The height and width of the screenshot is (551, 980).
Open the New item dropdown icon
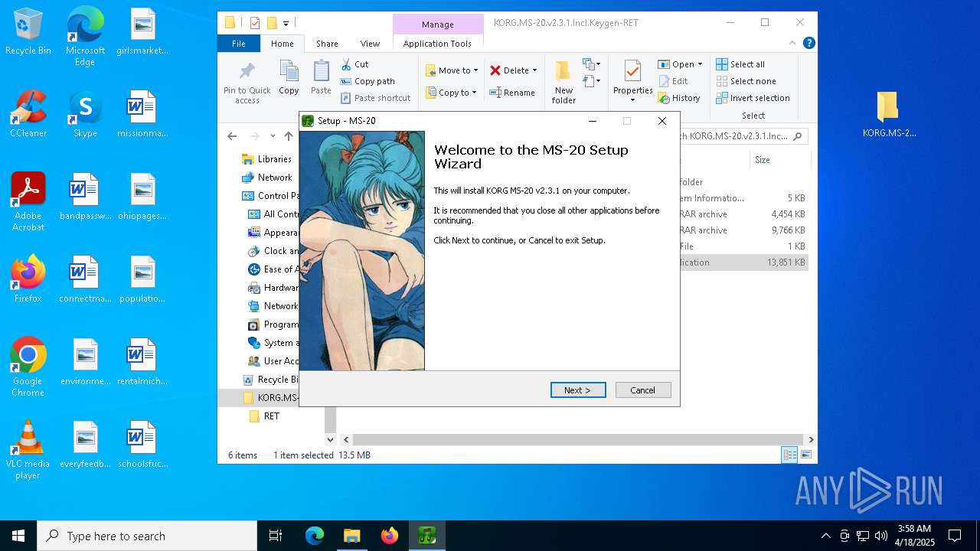click(x=592, y=64)
